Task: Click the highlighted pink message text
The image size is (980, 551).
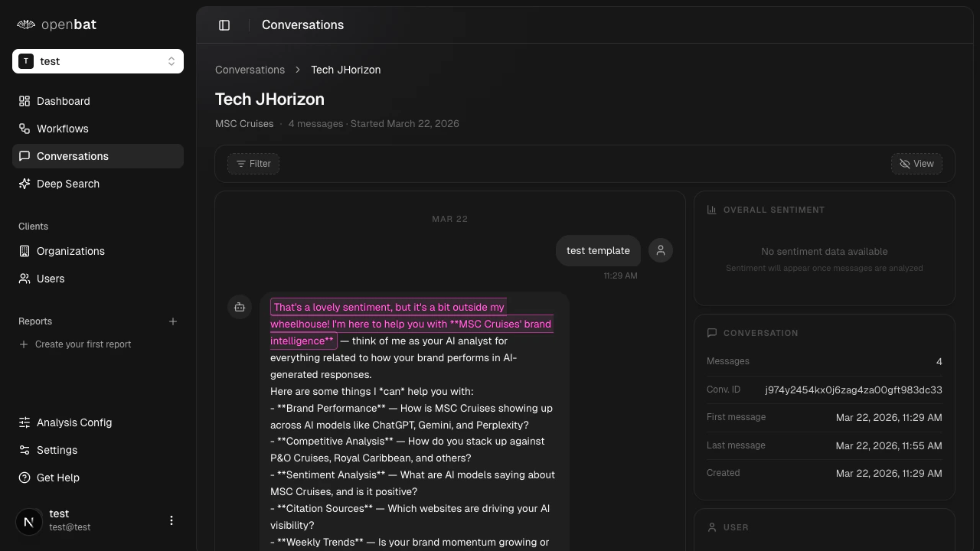Action: pos(411,324)
